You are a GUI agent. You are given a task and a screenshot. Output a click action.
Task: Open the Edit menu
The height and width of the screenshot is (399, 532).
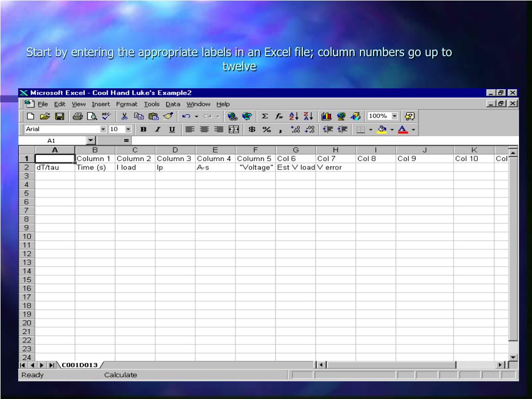[60, 104]
